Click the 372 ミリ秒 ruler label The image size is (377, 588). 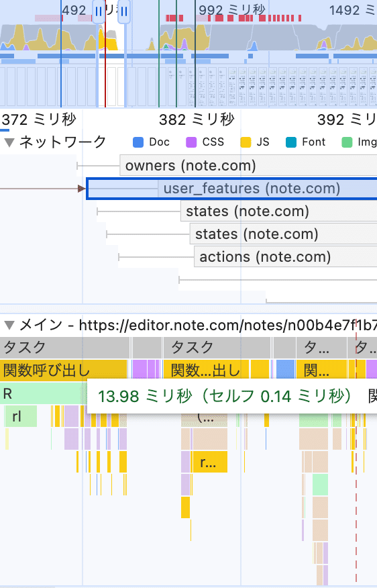39,120
